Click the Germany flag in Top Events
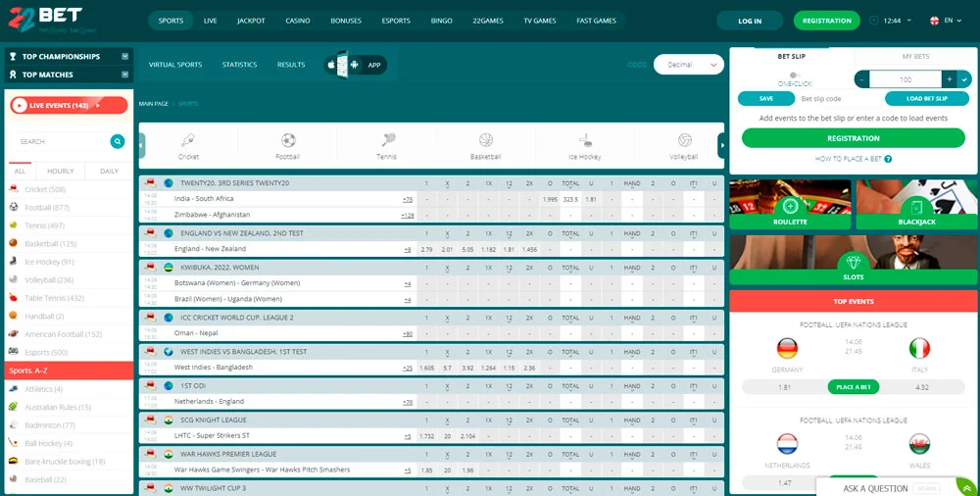 pyautogui.click(x=788, y=348)
